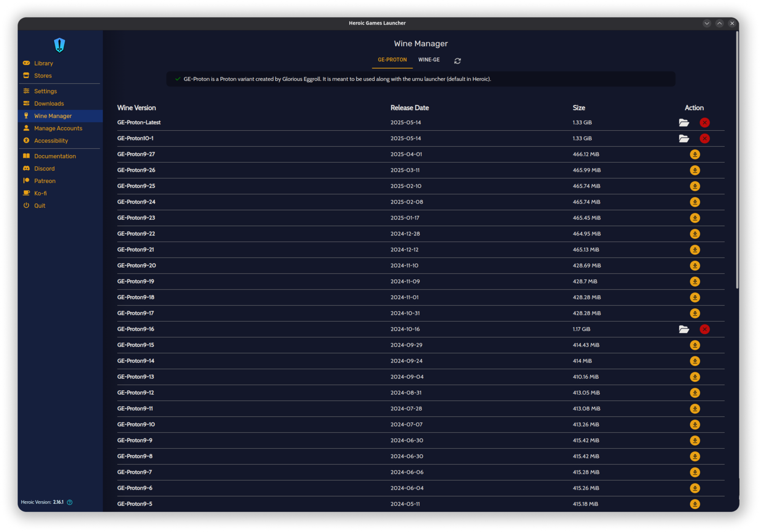This screenshot has height=532, width=760.
Task: Download GE-Proton9-6
Action: pos(695,488)
